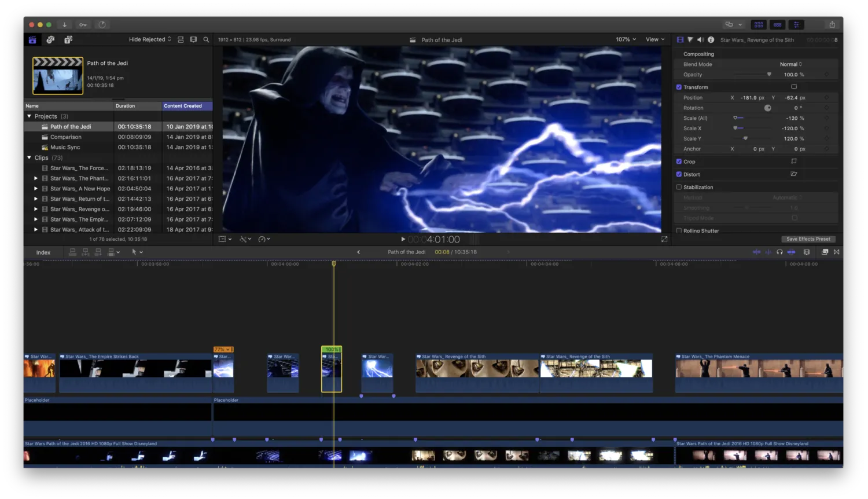Enable the Stabilization checkbox

pyautogui.click(x=679, y=187)
